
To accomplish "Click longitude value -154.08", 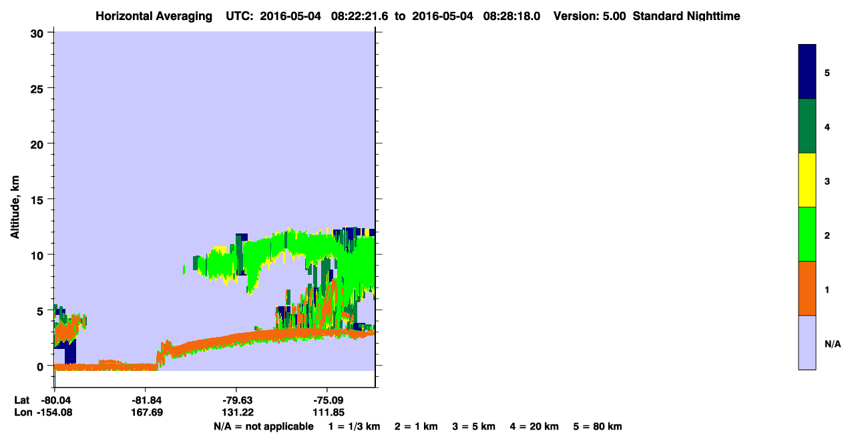I will click(x=55, y=412).
